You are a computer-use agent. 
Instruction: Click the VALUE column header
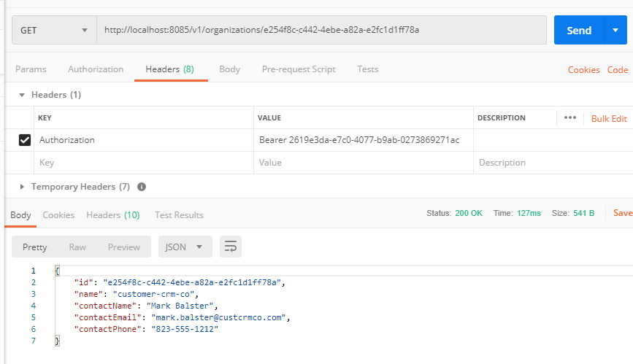pos(269,118)
